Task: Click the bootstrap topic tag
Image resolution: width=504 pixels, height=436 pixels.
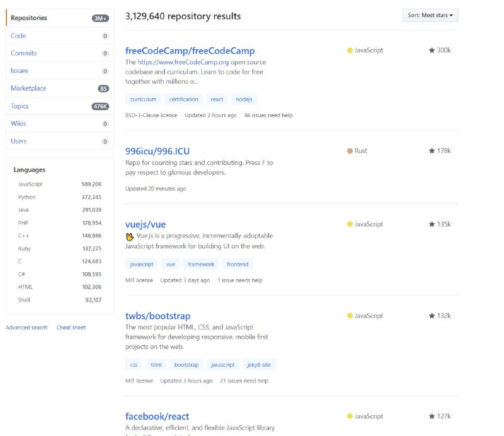Action: pos(186,364)
